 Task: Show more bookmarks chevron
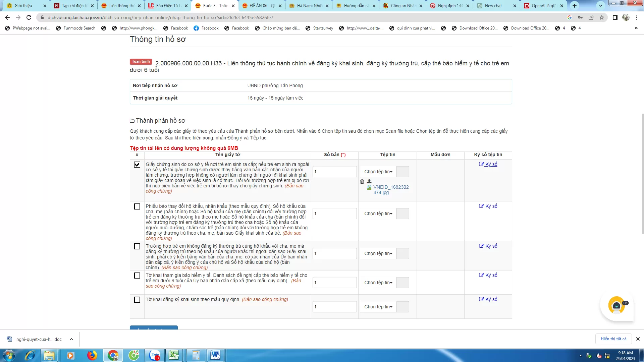click(636, 28)
